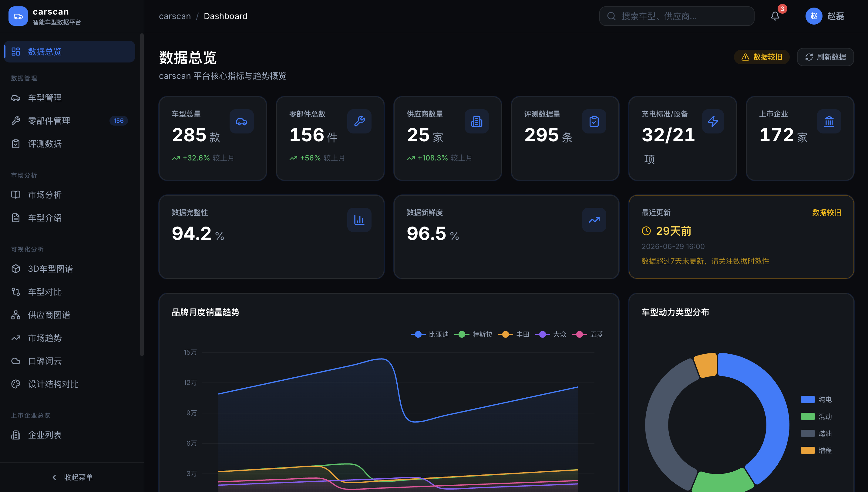Click the 品牌月度销量趋势 chart title

(205, 312)
